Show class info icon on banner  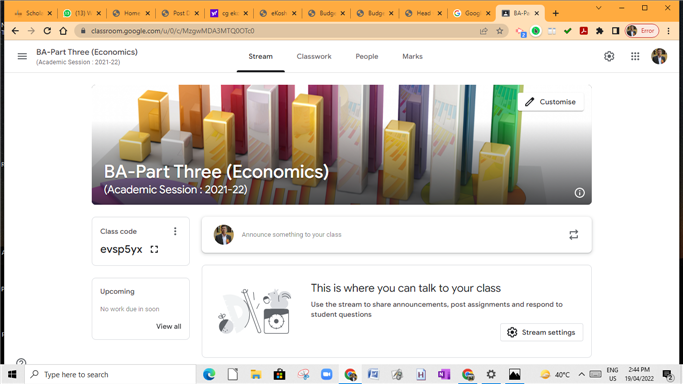(579, 193)
